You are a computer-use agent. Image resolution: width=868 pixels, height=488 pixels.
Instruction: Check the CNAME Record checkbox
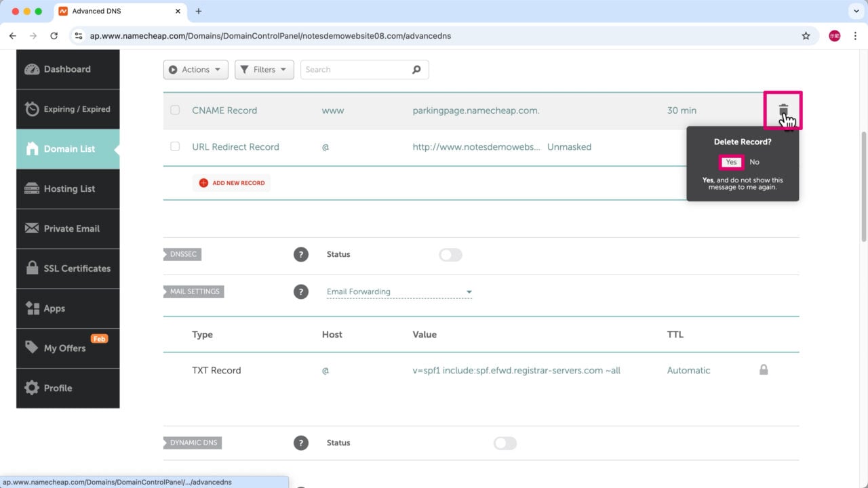(x=175, y=110)
